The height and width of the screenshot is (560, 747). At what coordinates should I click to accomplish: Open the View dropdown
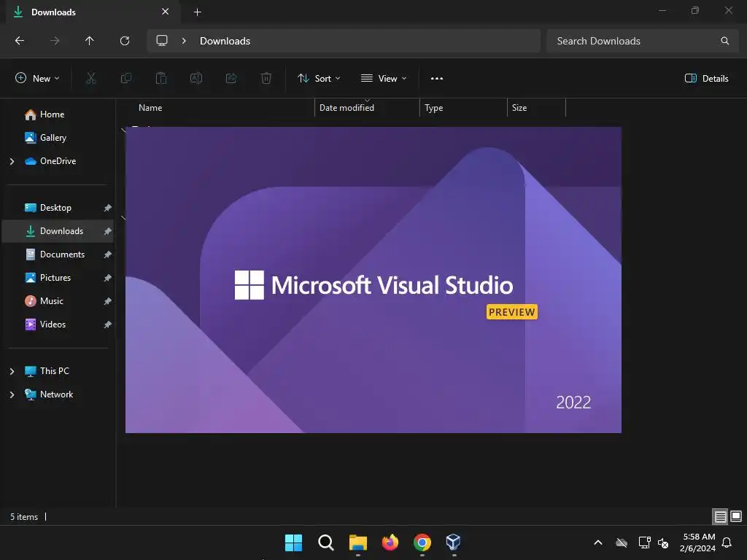pyautogui.click(x=384, y=78)
